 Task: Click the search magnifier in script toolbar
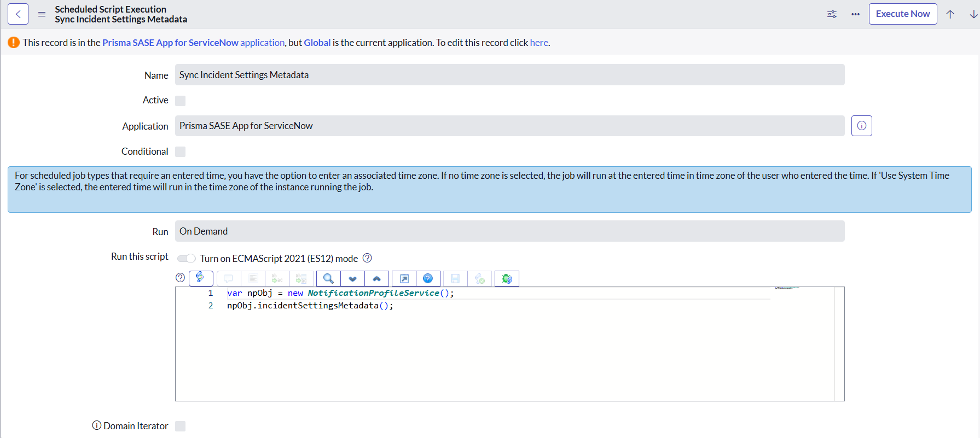[x=328, y=279]
